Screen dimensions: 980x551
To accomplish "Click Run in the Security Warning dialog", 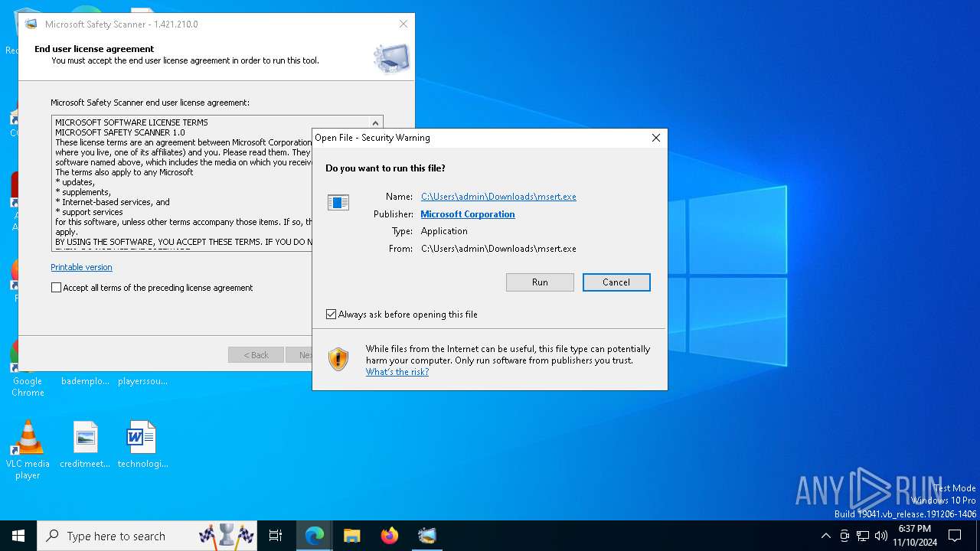I will point(540,282).
